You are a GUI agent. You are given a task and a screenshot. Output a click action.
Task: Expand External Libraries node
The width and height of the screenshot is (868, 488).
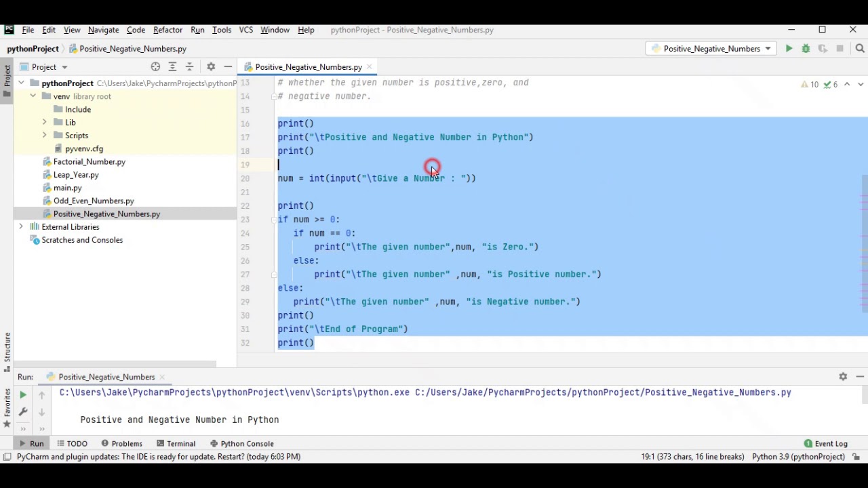pos(21,227)
